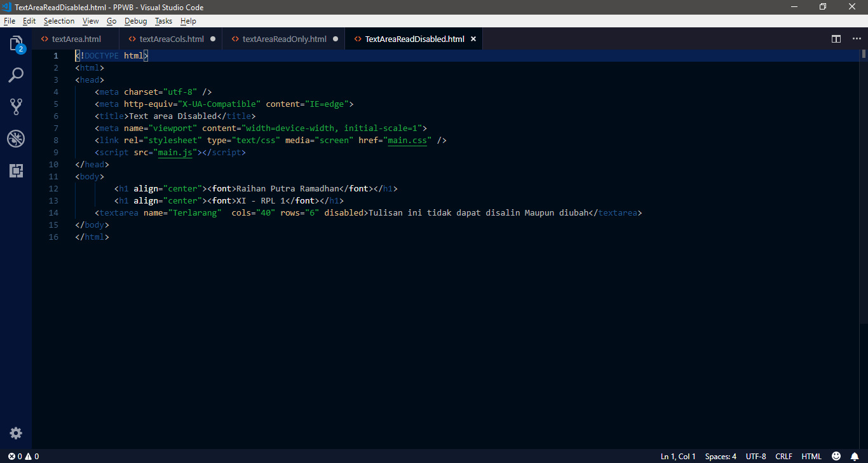
Task: Click unsaved dot on textAreaReadOnly.html tab
Action: (336, 39)
